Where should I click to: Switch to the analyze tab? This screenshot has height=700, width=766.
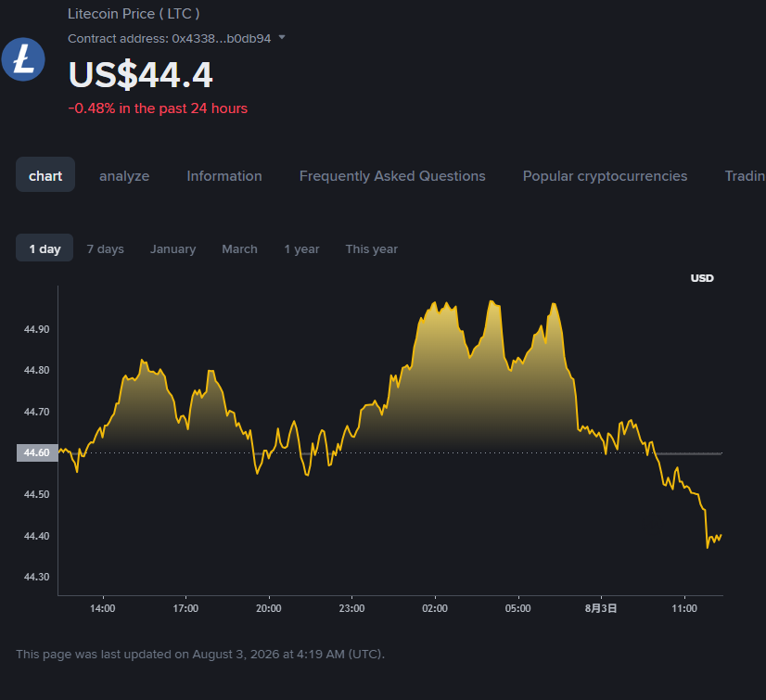[x=124, y=176]
